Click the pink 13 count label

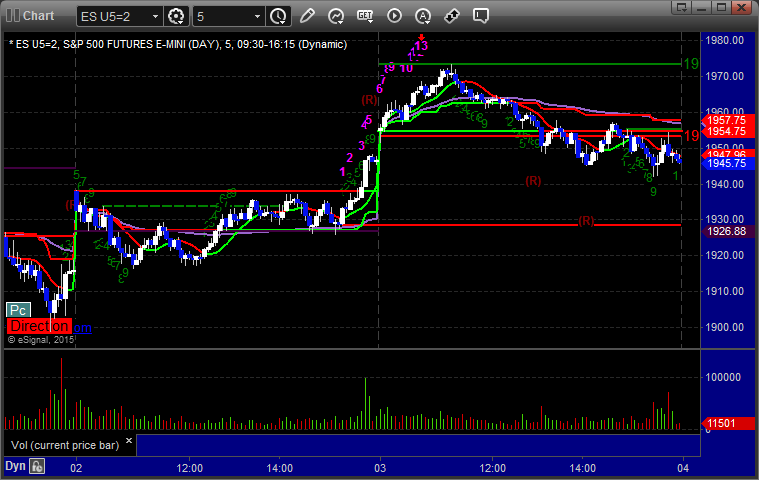[x=421, y=45]
